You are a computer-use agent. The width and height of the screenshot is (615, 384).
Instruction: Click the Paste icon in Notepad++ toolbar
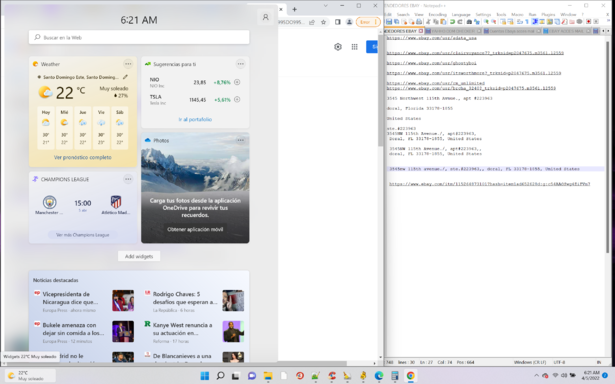pos(443,22)
